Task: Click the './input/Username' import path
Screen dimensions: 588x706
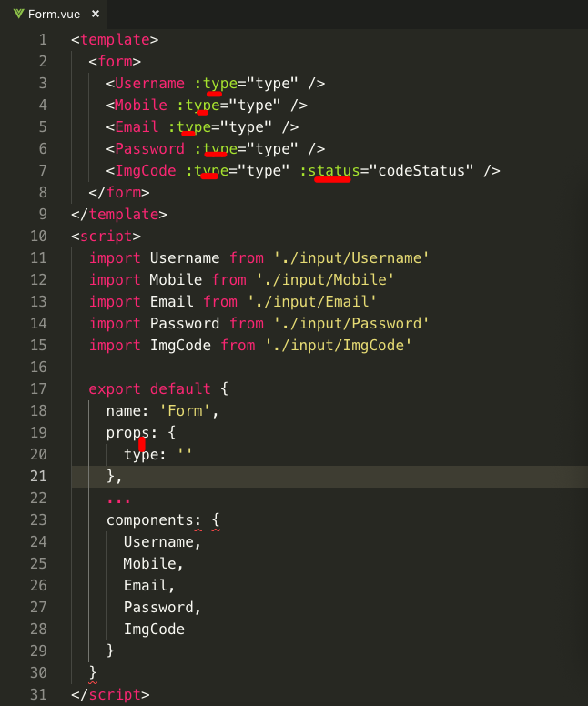Action: click(x=351, y=258)
